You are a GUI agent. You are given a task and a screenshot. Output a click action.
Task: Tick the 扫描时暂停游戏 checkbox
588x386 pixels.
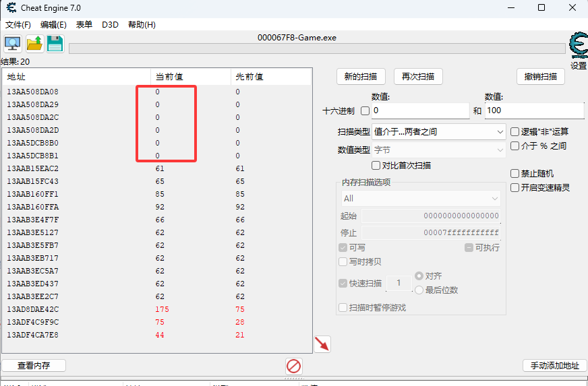click(x=343, y=308)
